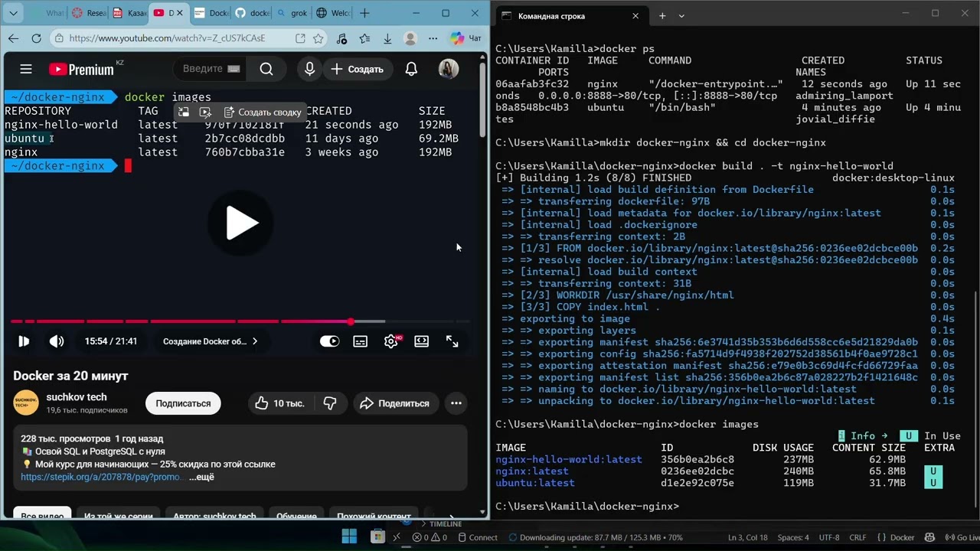This screenshot has width=980, height=551.
Task: Switch to the Welcome browser tab
Action: point(332,13)
